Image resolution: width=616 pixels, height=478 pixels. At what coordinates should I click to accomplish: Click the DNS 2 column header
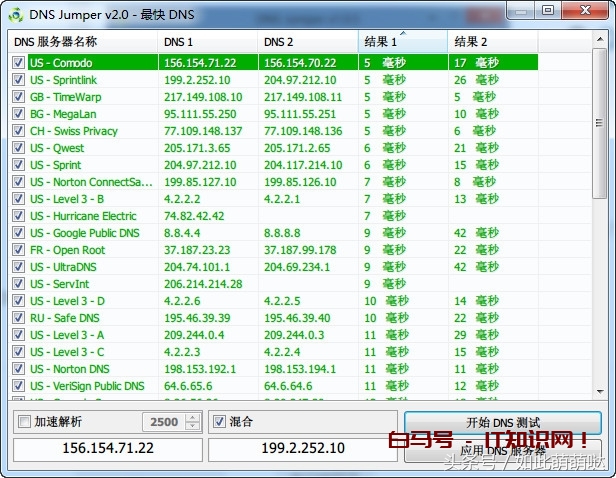[x=307, y=41]
